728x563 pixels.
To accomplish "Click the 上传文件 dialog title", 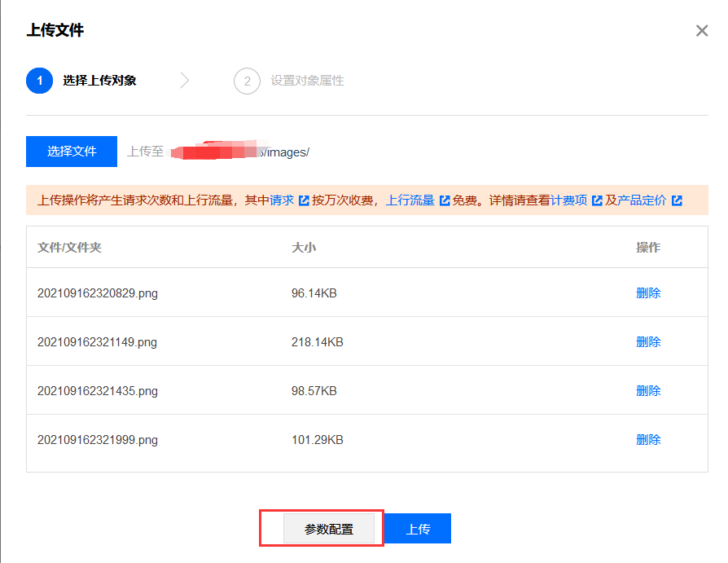I will 55,30.
